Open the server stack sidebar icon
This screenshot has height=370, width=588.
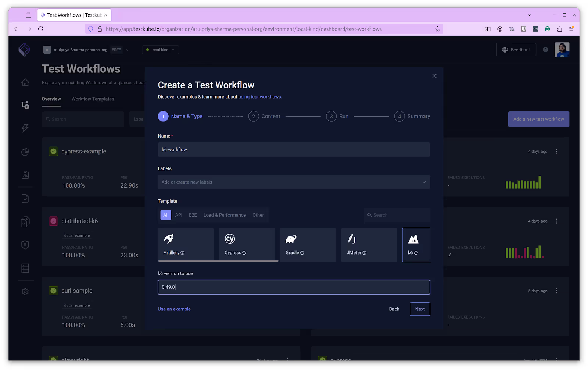tap(25, 268)
